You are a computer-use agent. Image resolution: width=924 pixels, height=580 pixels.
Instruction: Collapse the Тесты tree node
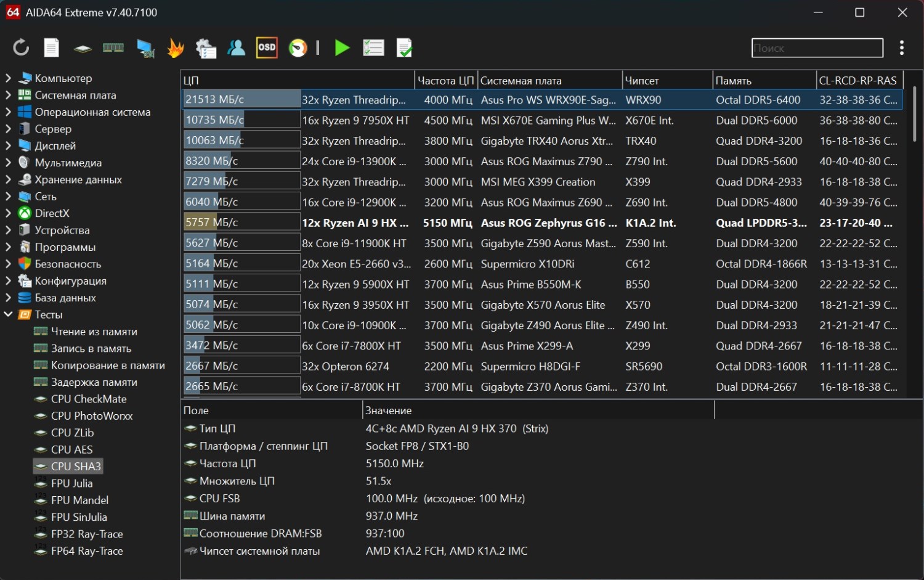click(9, 314)
